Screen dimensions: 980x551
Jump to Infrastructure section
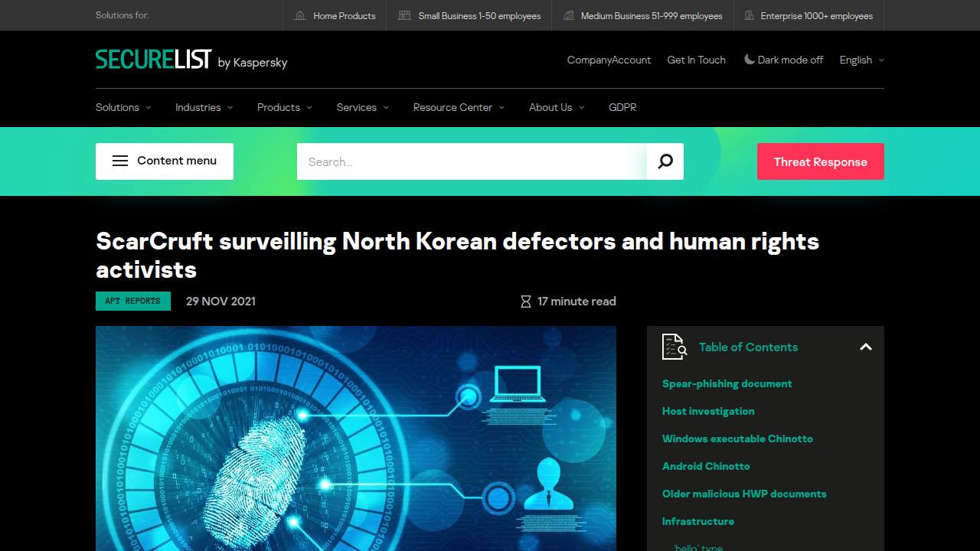(698, 521)
